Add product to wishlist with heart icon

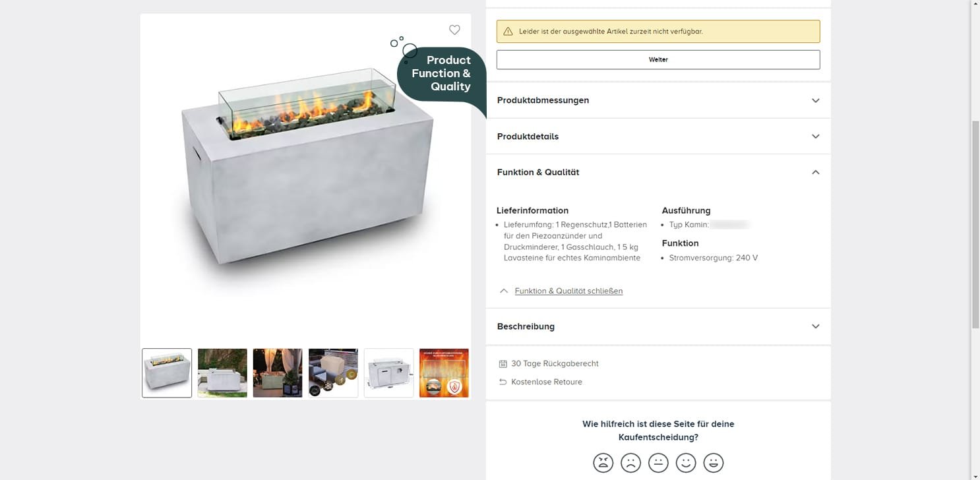(454, 30)
